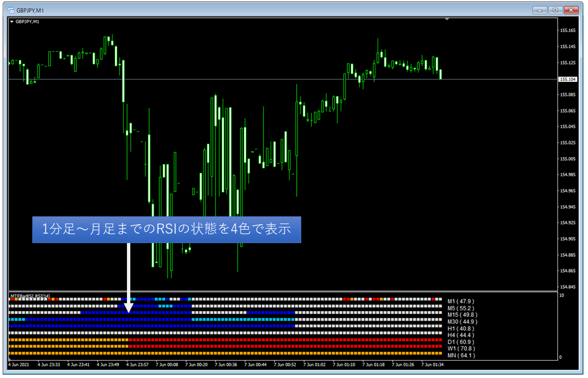Click the 7 Jun 01:18 time label
Viewport: 588px width, 378px height.
tap(374, 365)
